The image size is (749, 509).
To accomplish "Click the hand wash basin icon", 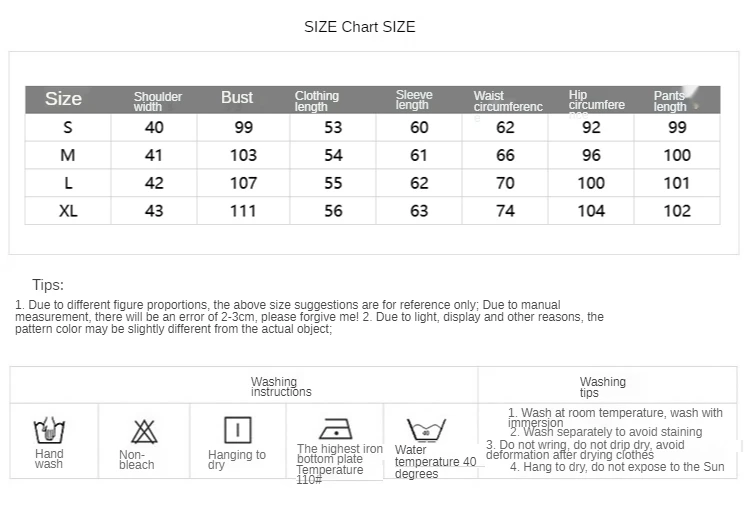I will (x=49, y=430).
